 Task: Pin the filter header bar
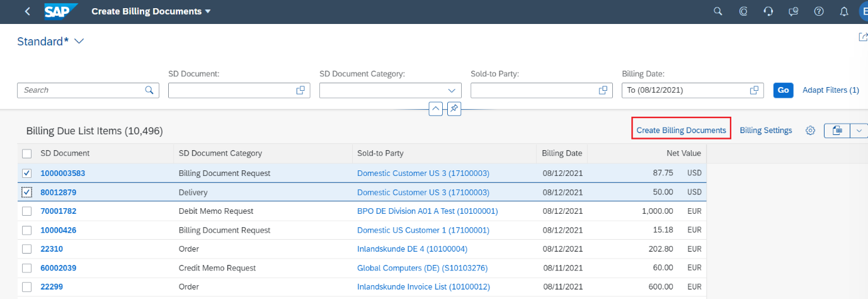[x=454, y=108]
